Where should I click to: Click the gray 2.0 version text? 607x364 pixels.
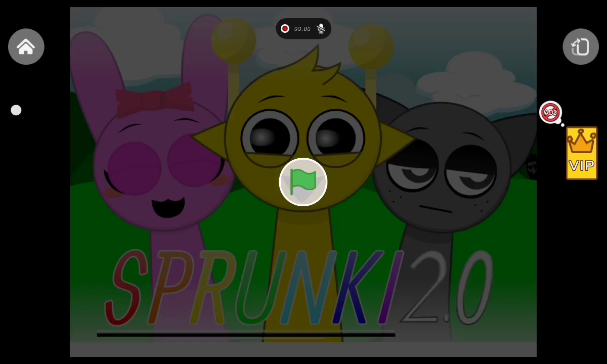(x=445, y=288)
